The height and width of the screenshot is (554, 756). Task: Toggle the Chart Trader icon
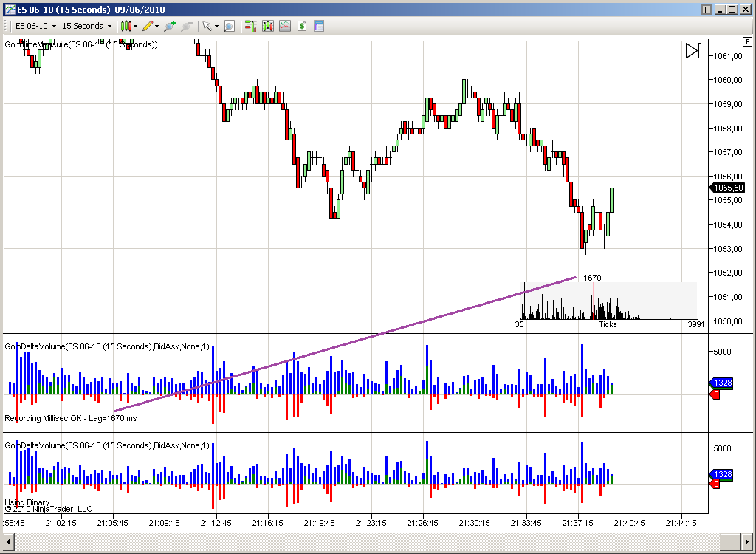point(250,26)
